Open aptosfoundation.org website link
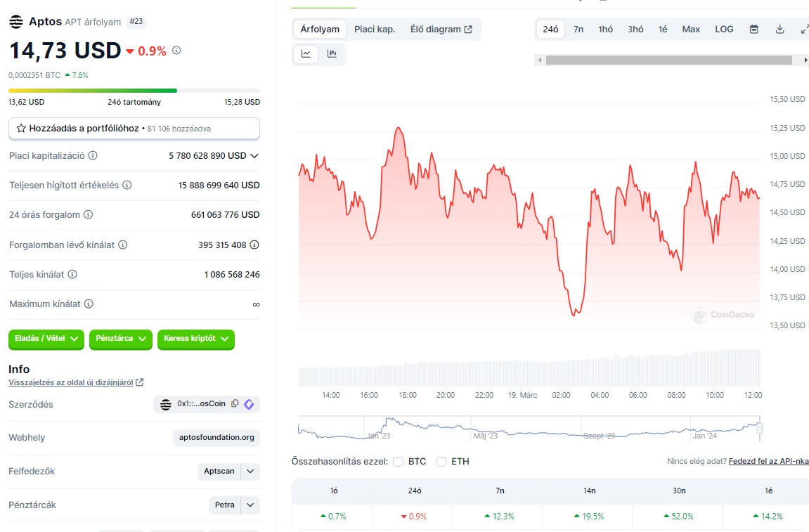 coord(216,438)
